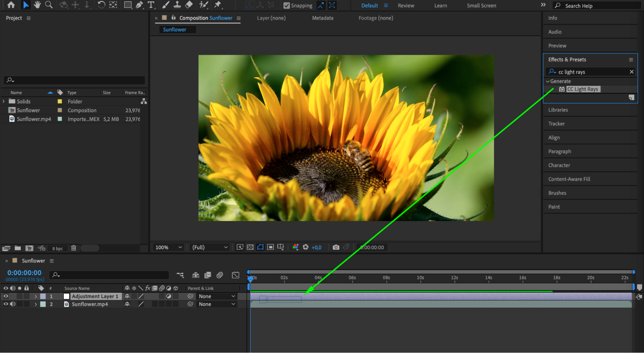Toggle the Snapping checkbox

286,5
